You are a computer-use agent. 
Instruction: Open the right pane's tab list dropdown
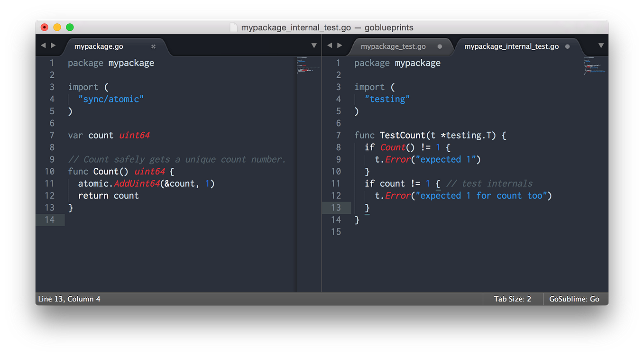(x=601, y=46)
